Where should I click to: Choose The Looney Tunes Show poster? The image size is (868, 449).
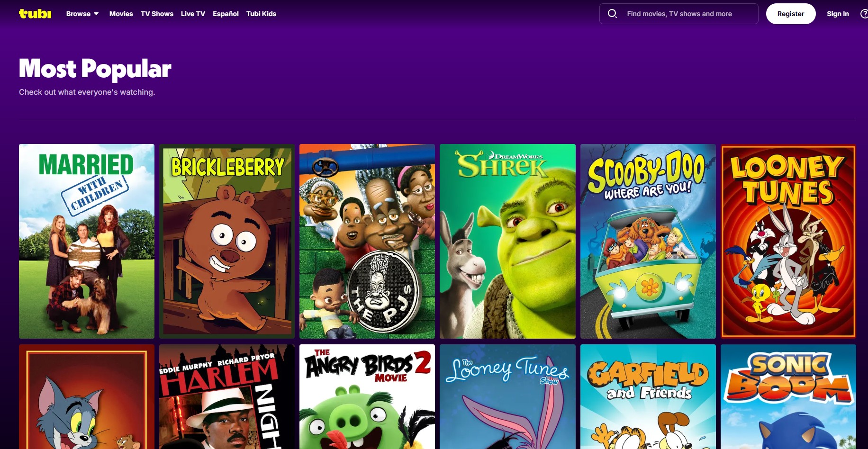[507, 396]
